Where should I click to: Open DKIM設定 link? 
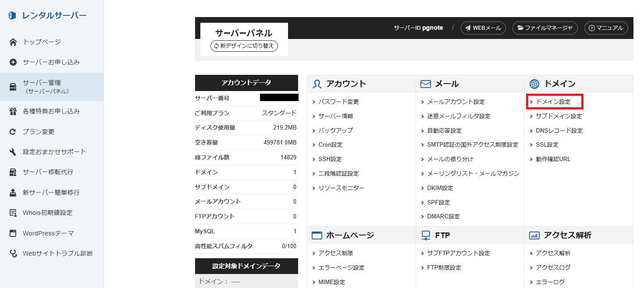click(440, 188)
